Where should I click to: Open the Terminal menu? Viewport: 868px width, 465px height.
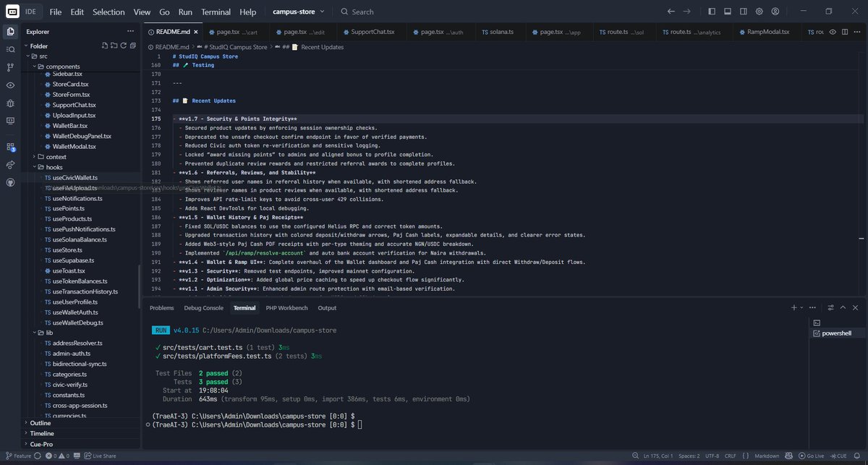pyautogui.click(x=216, y=12)
